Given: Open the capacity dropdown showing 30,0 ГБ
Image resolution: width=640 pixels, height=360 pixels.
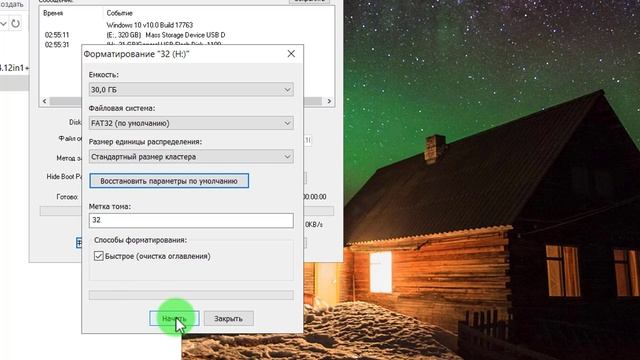Looking at the screenshot, I should point(191,89).
